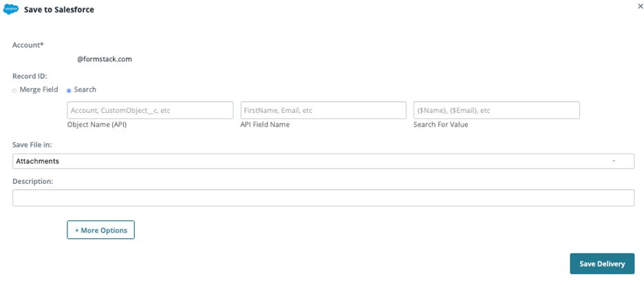Open the Attachments dropdown under Save File in

click(x=323, y=161)
